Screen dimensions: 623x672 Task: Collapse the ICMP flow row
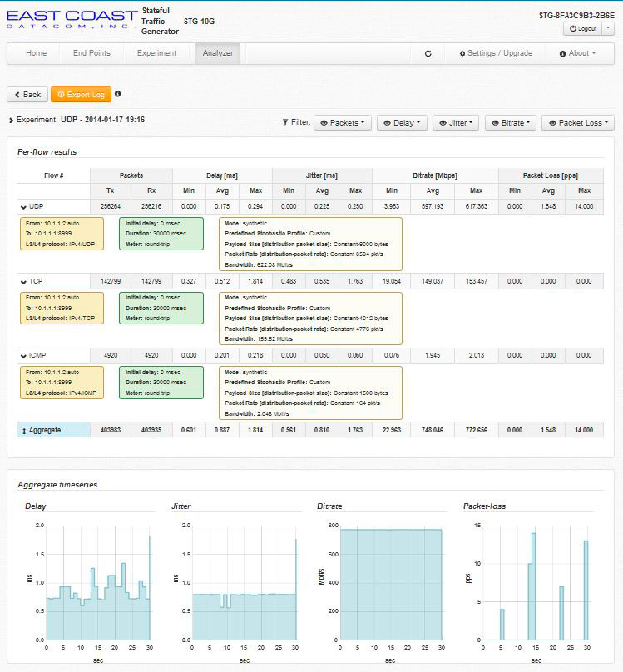23,356
